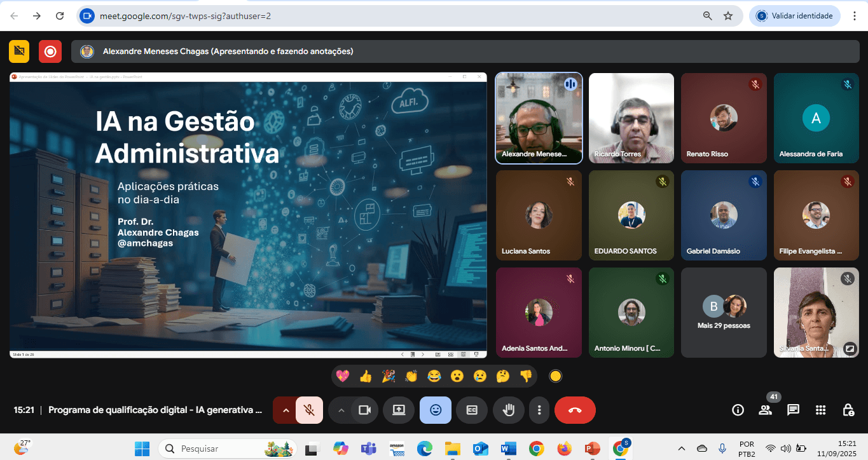Image resolution: width=868 pixels, height=460 pixels.
Task: Unmute your microphone
Action: click(x=310, y=410)
